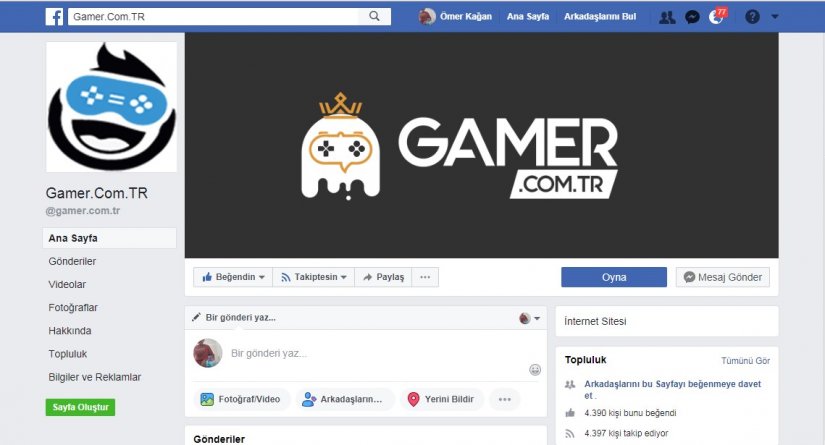Open the help question mark icon
This screenshot has width=825, height=445.
tap(752, 17)
